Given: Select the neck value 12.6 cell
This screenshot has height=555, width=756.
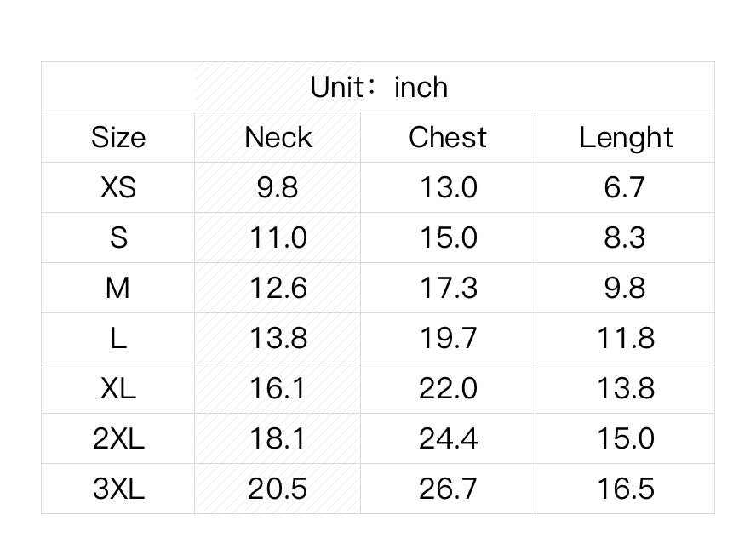Looking at the screenshot, I should point(278,288).
